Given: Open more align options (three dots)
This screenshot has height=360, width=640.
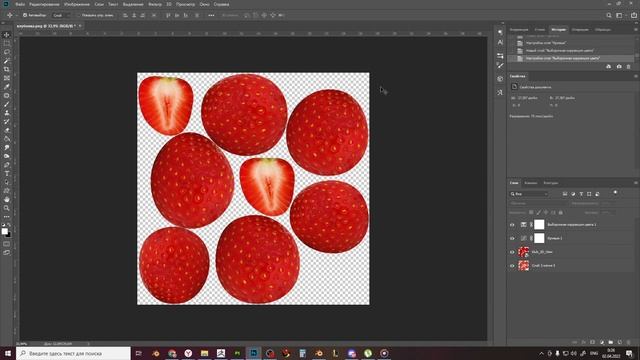Looking at the screenshot, I should [x=211, y=15].
